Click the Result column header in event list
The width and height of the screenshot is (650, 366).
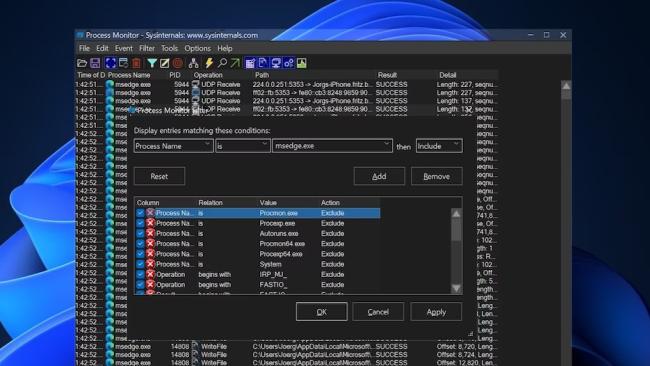pyautogui.click(x=387, y=75)
